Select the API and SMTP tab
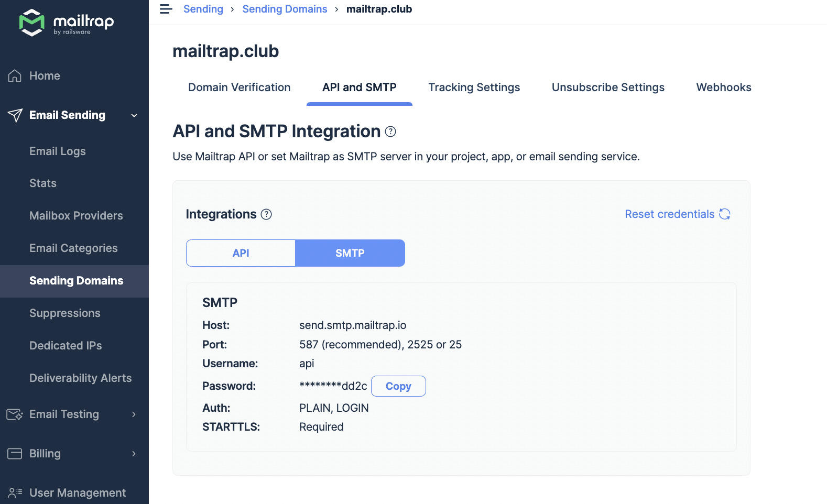The width and height of the screenshot is (827, 504). click(360, 87)
